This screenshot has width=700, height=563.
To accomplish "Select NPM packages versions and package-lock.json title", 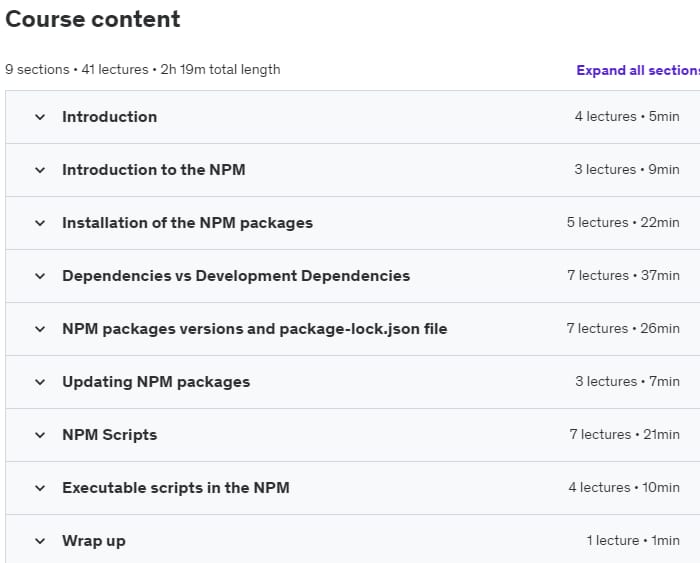I will (x=254, y=329).
